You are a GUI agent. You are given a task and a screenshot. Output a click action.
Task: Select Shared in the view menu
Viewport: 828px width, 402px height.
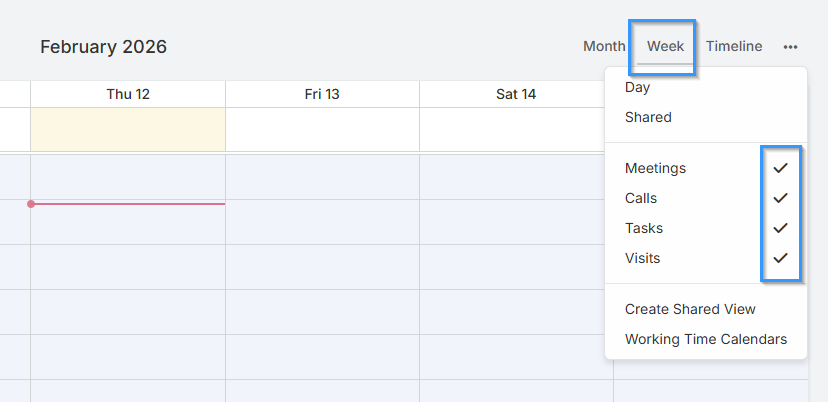tap(648, 117)
